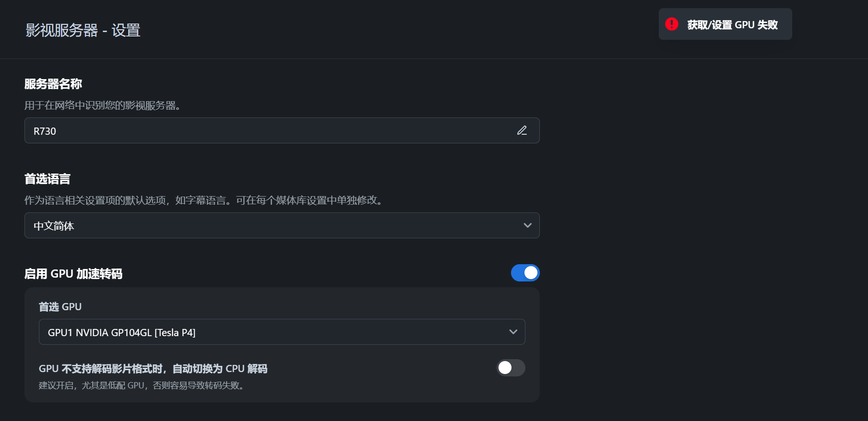Select the 中文简体 language value
Viewport: 868px width, 421px height.
click(54, 225)
